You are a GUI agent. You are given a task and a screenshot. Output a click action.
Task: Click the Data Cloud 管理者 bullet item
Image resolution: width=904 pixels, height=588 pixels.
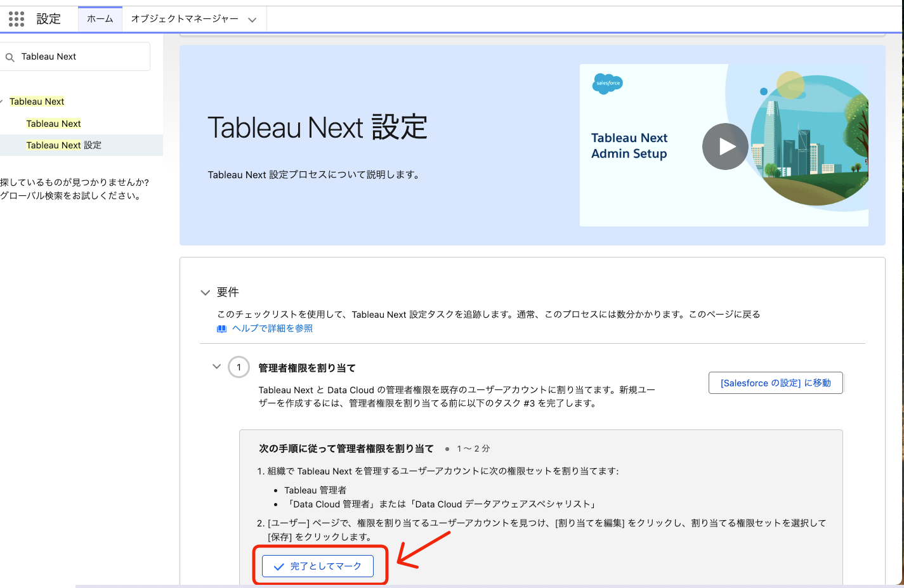[x=441, y=504]
